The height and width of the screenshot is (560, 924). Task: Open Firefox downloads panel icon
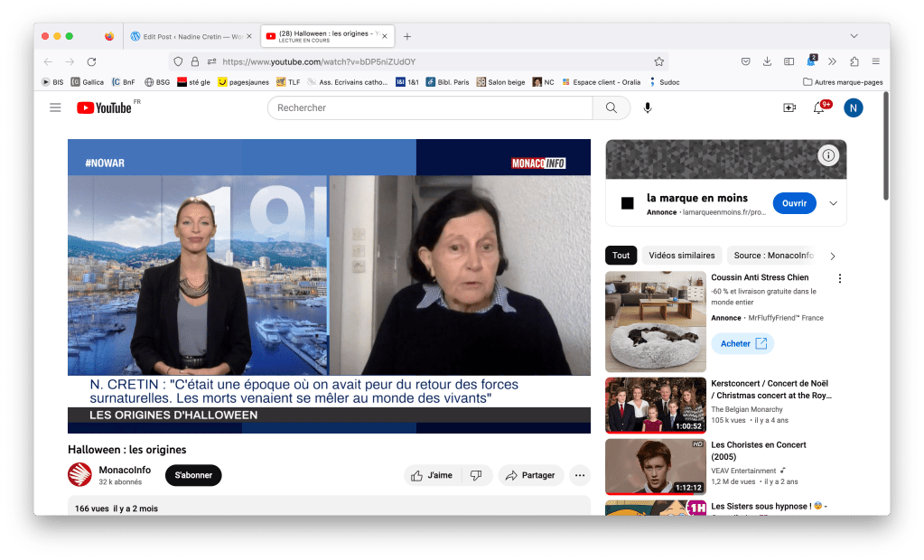(767, 61)
